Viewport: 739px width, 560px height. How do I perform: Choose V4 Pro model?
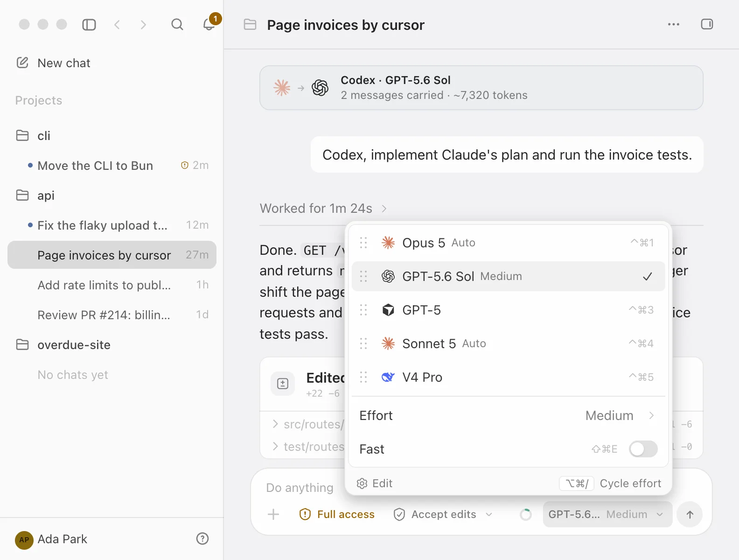(x=508, y=377)
